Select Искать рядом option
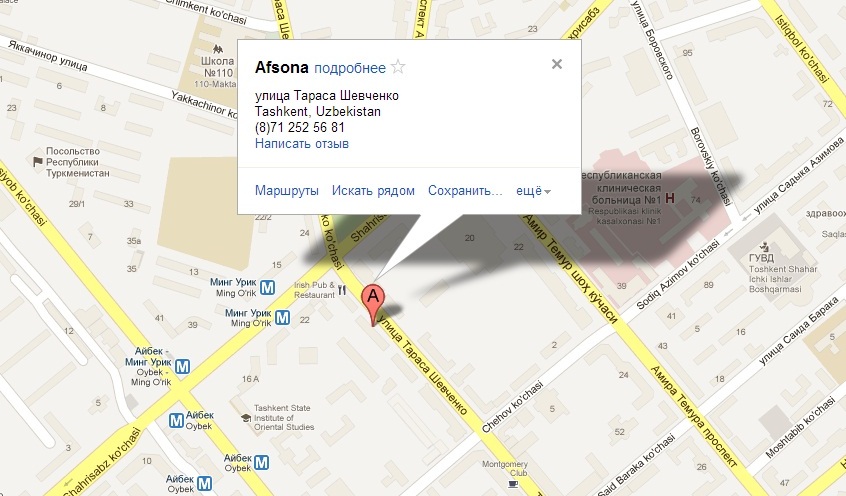This screenshot has width=846, height=496. tap(373, 191)
